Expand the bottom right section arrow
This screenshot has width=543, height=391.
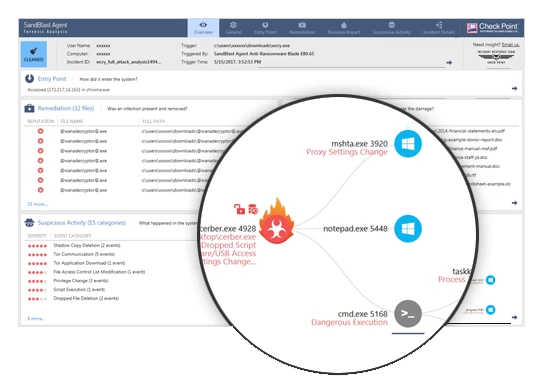515,317
